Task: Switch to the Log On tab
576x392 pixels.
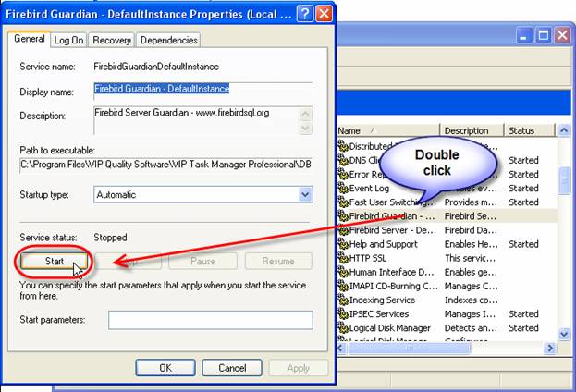Action: pyautogui.click(x=68, y=40)
